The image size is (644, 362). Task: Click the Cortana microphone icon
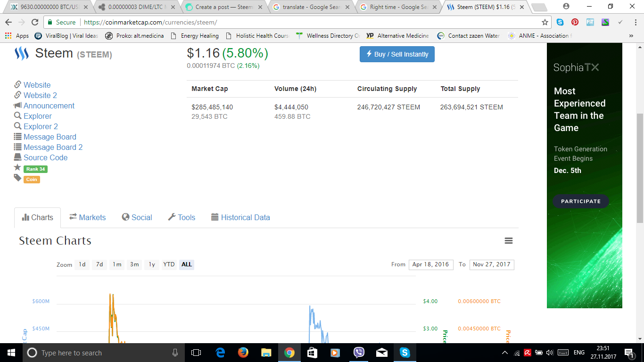175,353
